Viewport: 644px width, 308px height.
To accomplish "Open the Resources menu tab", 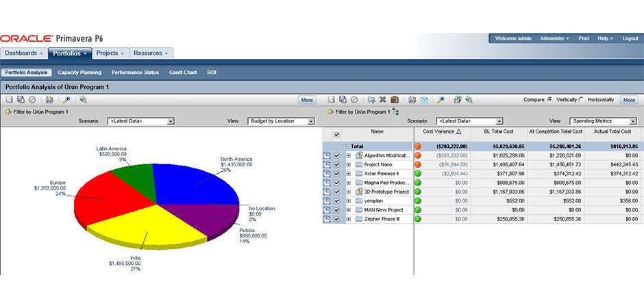I will click(x=151, y=53).
